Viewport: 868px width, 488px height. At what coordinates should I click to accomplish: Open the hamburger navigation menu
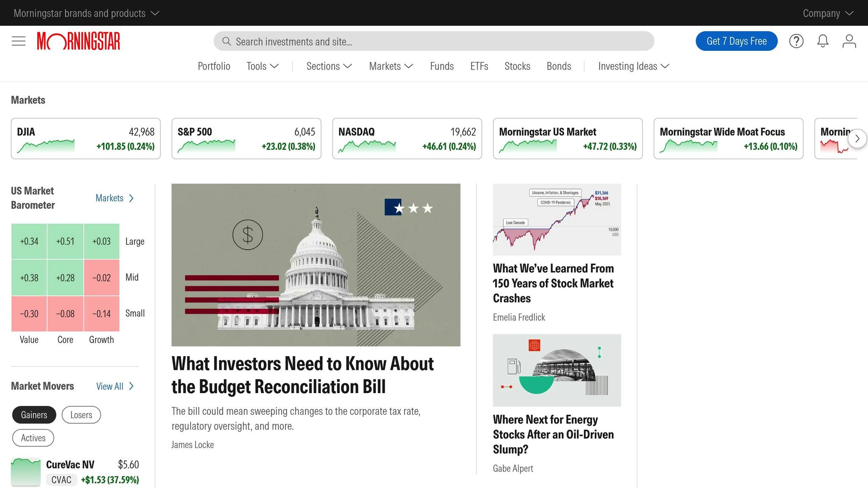click(x=19, y=41)
